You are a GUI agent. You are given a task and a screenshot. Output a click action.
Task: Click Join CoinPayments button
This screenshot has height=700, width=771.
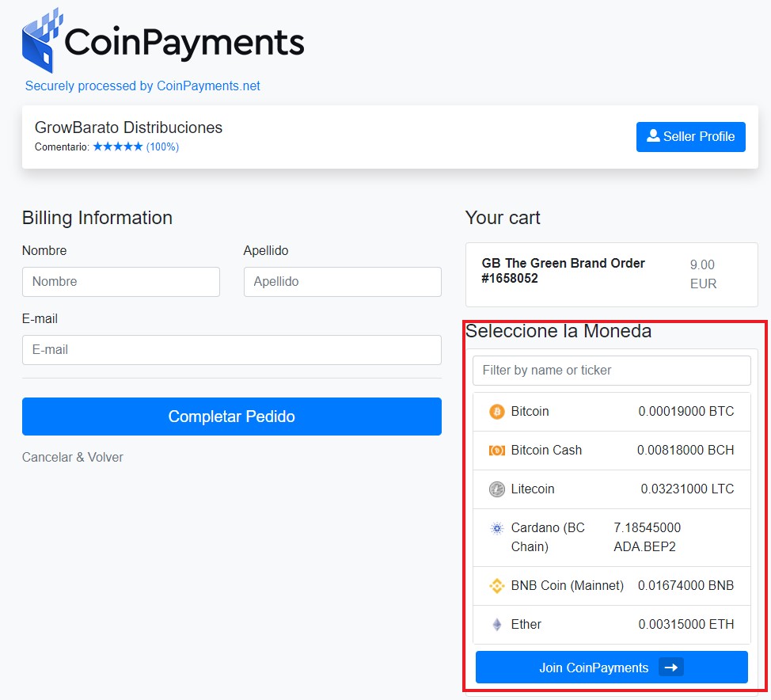tap(612, 667)
